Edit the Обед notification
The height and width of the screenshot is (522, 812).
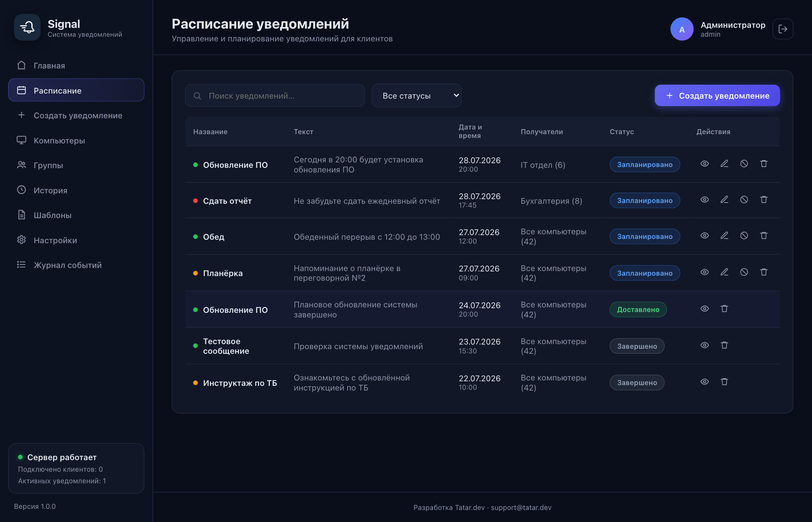coord(724,235)
